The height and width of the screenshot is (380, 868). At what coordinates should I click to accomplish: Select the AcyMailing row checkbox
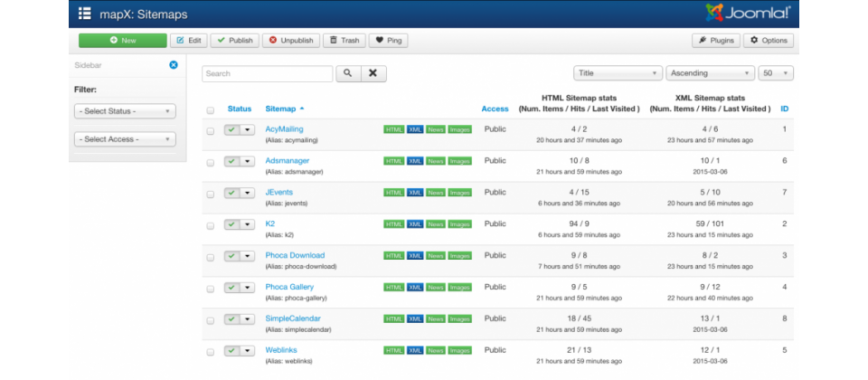coord(211,131)
